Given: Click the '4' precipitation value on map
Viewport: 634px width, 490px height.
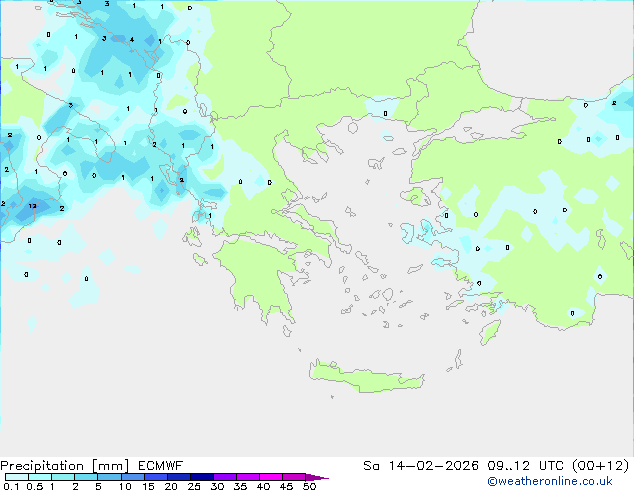Looking at the screenshot, I should [132, 40].
